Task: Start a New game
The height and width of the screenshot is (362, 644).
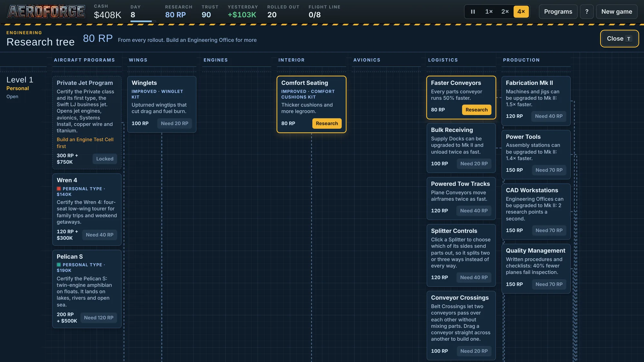Action: click(x=617, y=12)
